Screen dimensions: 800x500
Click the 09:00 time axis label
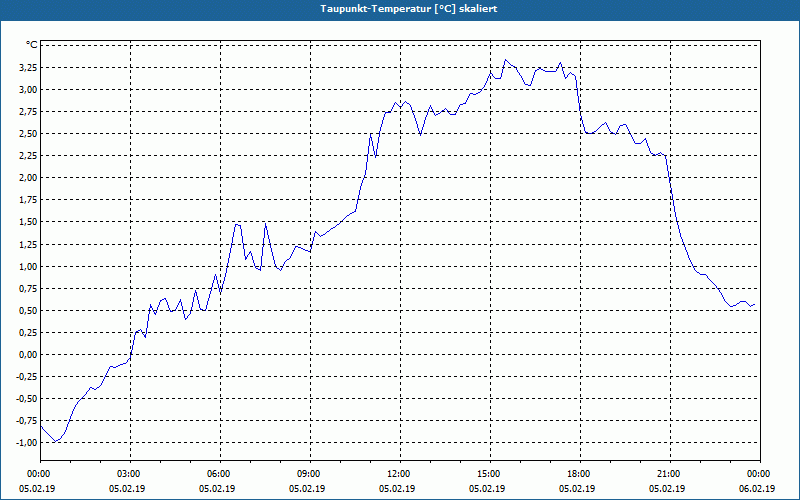pyautogui.click(x=310, y=474)
